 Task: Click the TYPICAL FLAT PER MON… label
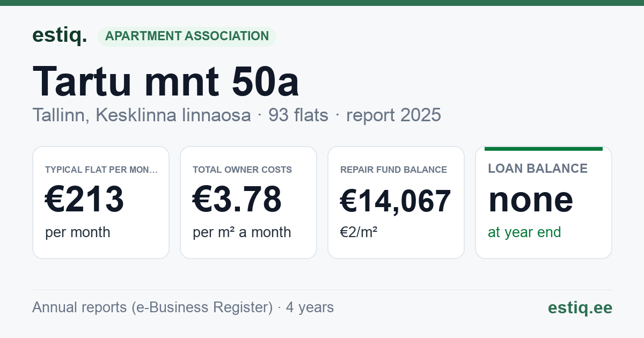point(101,170)
